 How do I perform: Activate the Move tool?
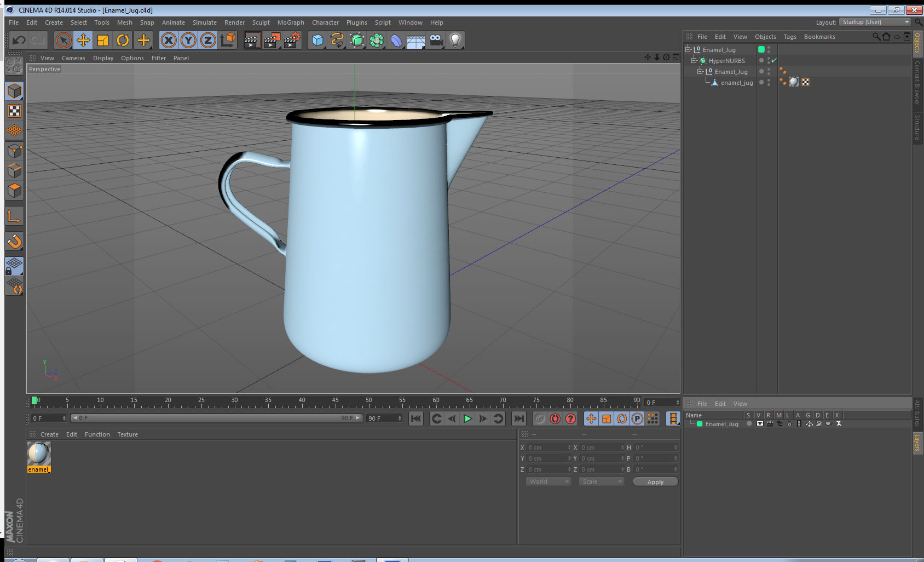83,40
